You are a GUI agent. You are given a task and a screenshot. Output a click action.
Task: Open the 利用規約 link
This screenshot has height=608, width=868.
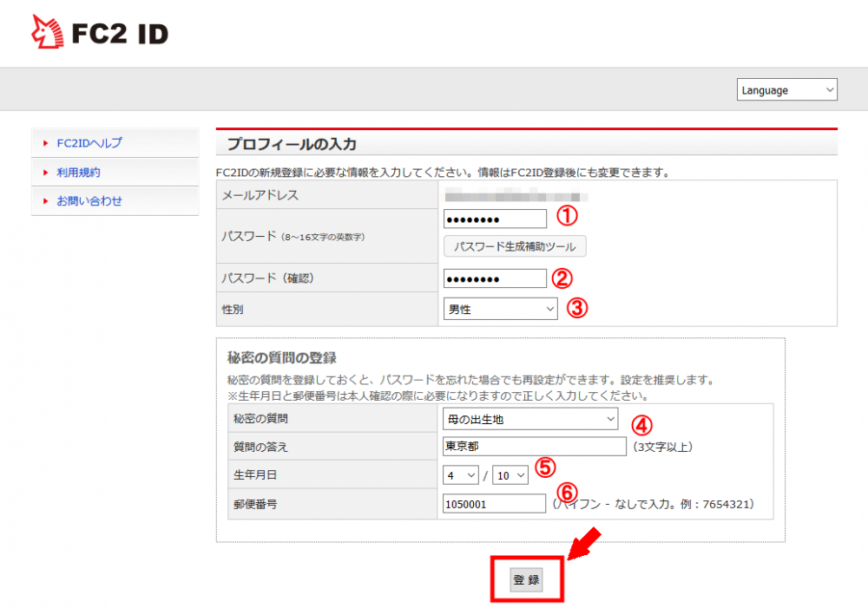(x=78, y=173)
